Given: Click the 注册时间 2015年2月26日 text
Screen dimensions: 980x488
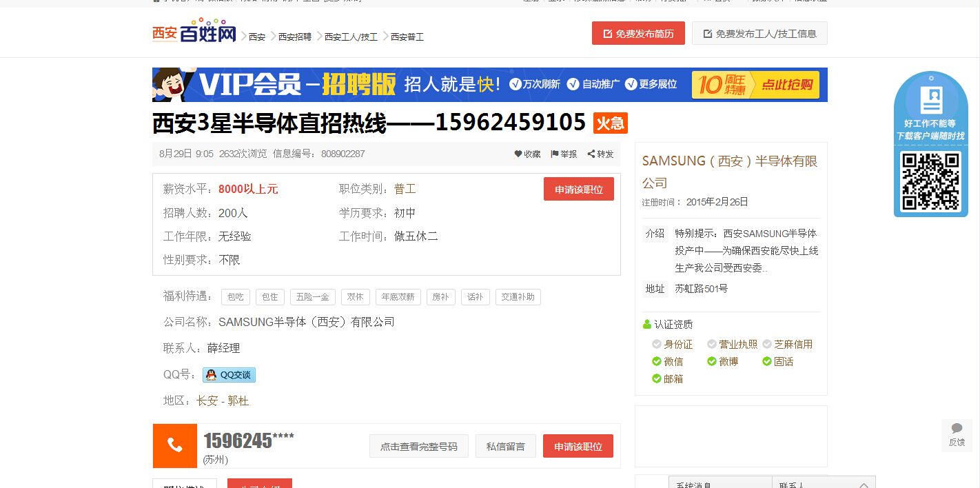Looking at the screenshot, I should 695,202.
